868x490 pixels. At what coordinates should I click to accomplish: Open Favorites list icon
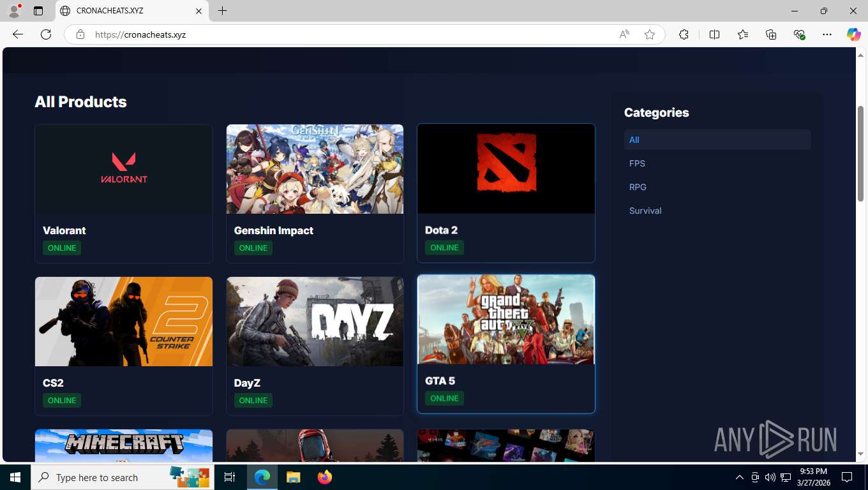pyautogui.click(x=743, y=34)
